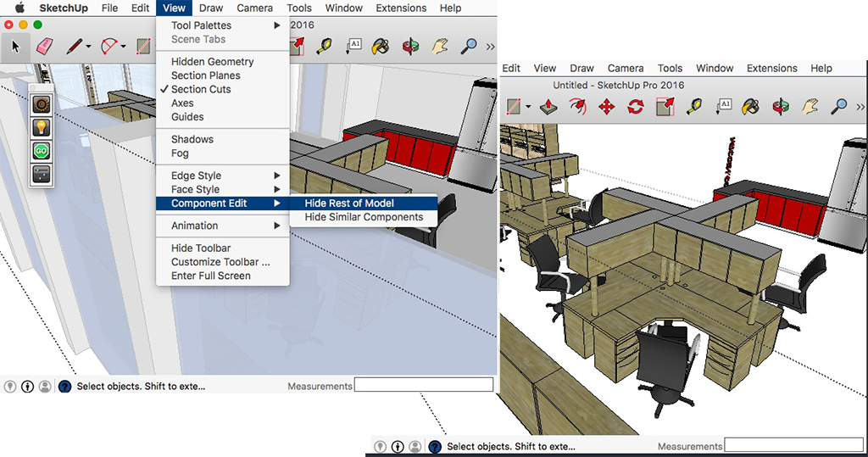Image resolution: width=868 pixels, height=457 pixels.
Task: Click the user sign-in icon in right status bar
Action: click(415, 447)
